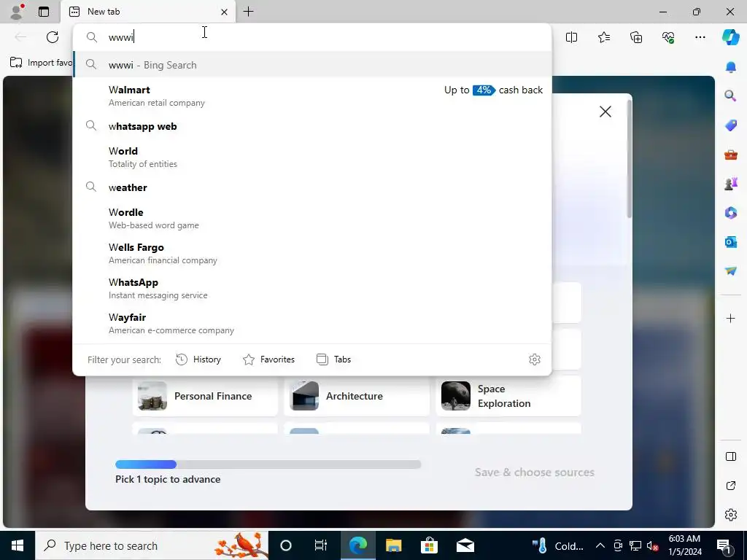Select the World suggestion

[x=312, y=157]
